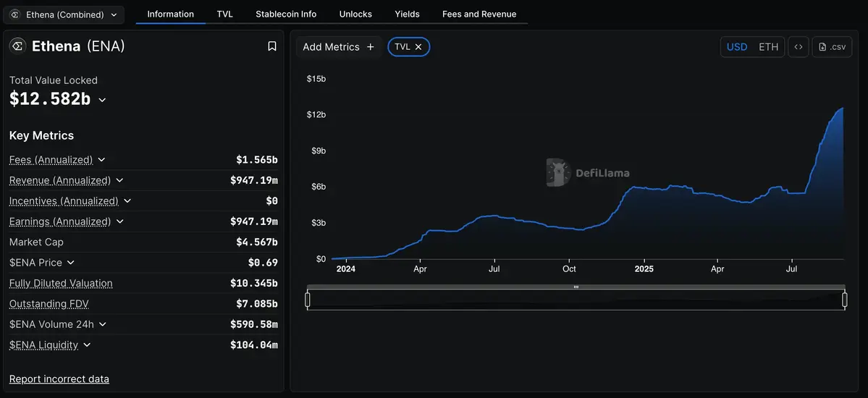Click the center grip of range slider
Viewport: 868px width, 398px height.
point(576,287)
